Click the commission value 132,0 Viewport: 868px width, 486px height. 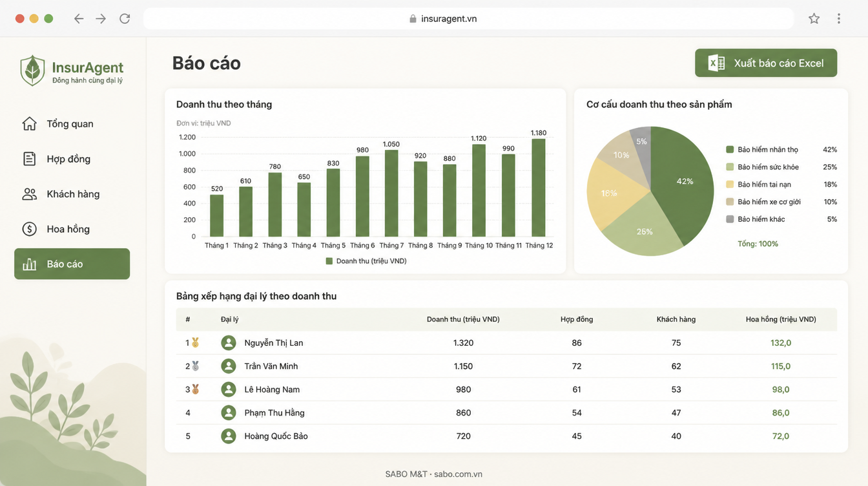point(781,343)
